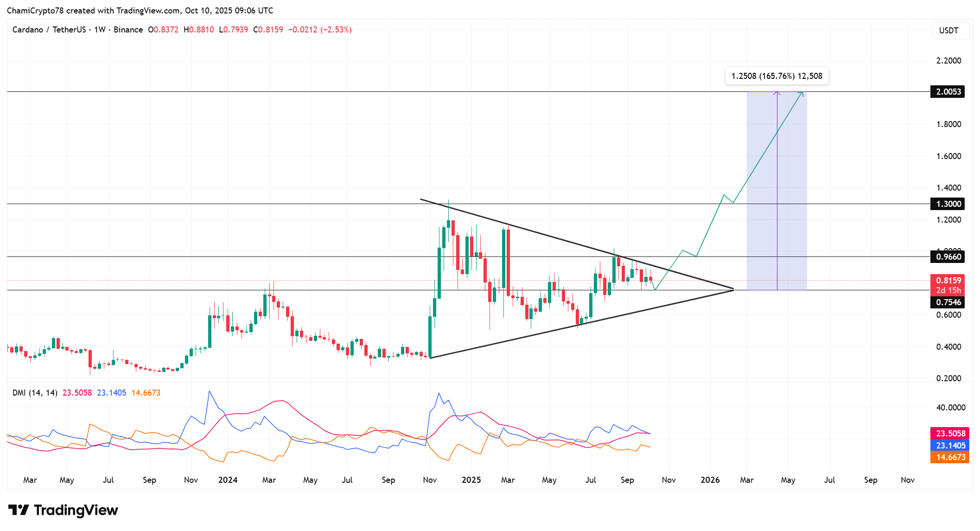
Task: Click the symmetrical triangle apex point
Action: coord(733,289)
